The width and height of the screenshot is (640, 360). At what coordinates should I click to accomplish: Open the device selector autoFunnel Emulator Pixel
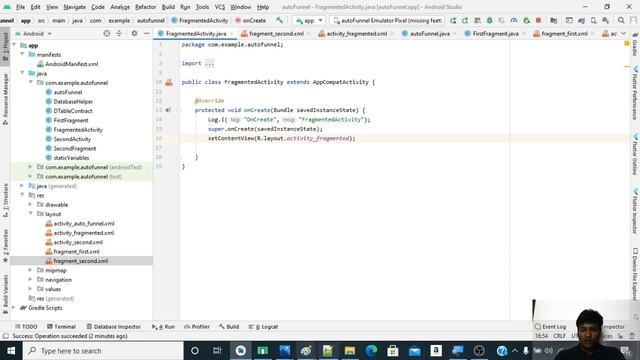[x=387, y=20]
